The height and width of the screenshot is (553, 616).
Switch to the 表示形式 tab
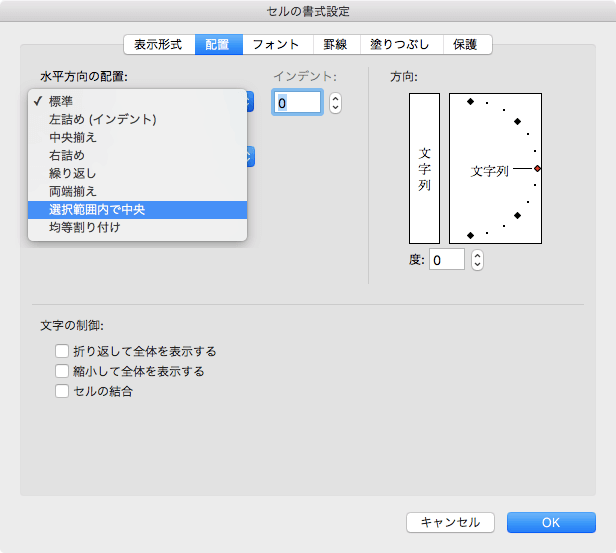(x=158, y=45)
